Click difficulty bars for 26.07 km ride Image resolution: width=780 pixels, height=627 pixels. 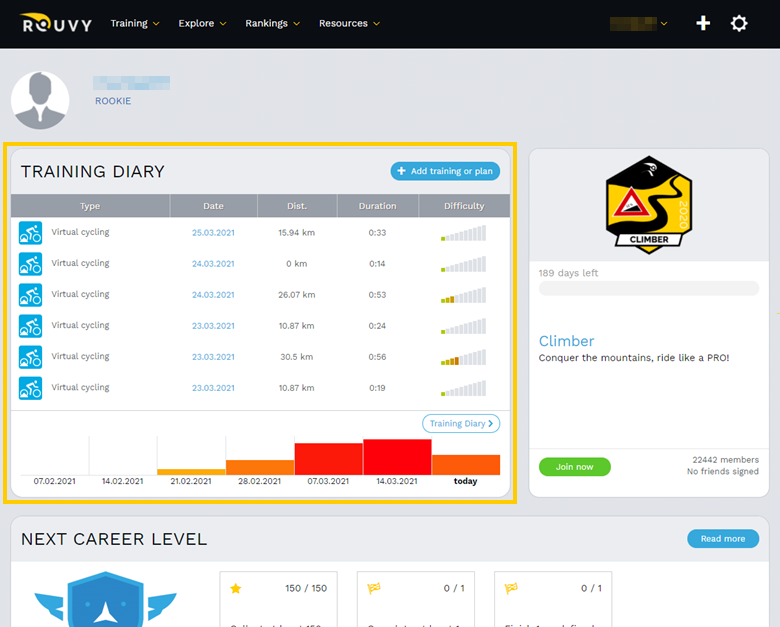(x=463, y=295)
